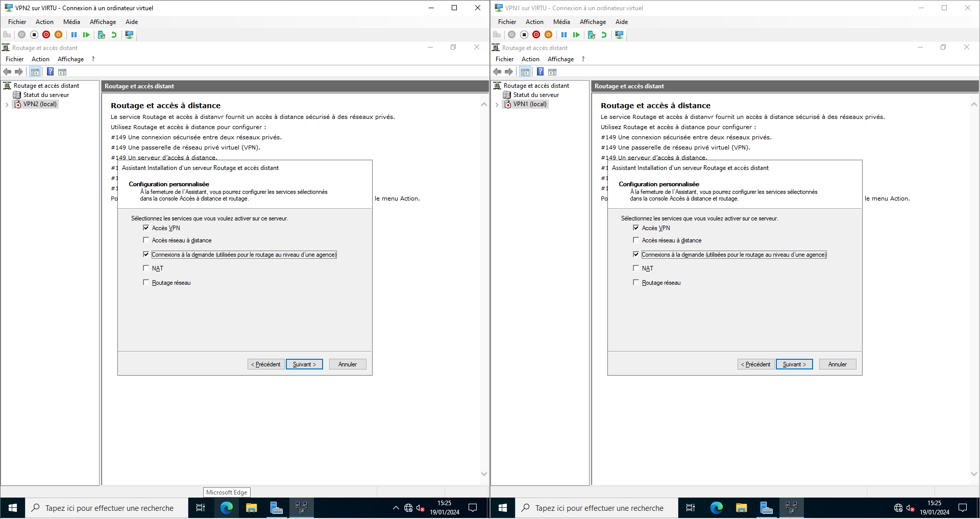
Task: Check Routage réseau in the VPN2 wizard
Action: pos(146,283)
